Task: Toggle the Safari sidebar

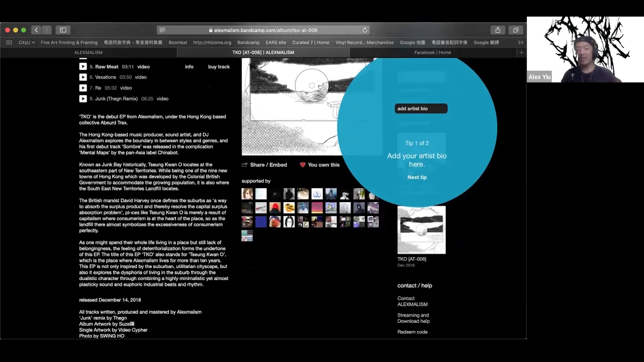Action: 63,30
